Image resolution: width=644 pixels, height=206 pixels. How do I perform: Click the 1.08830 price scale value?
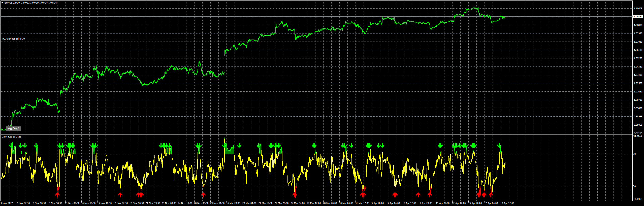[638, 25]
